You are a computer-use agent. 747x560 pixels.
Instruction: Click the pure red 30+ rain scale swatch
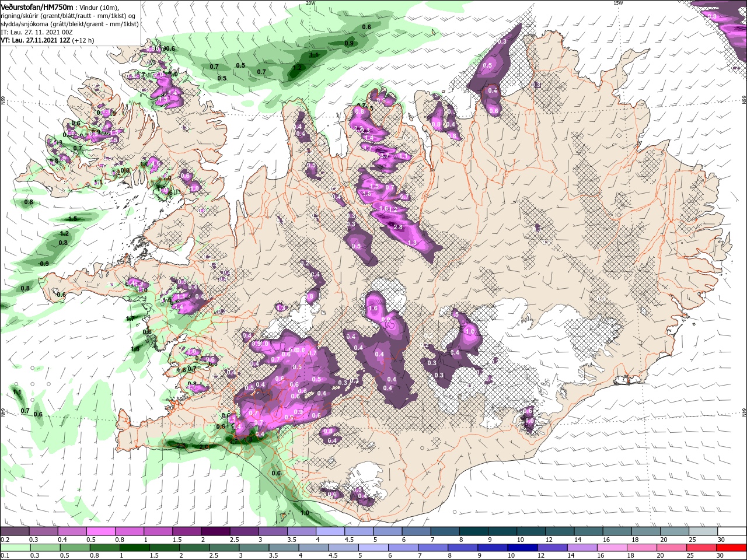point(731,548)
